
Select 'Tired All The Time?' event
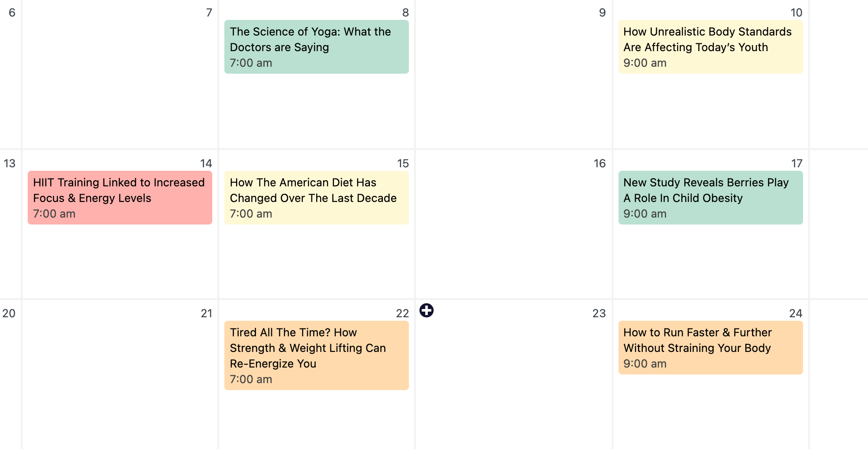(316, 355)
